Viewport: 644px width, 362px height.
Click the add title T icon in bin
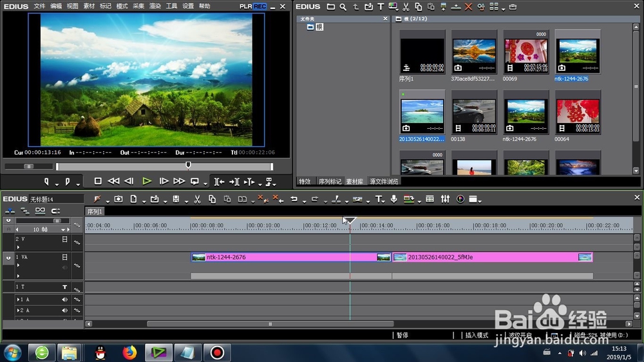381,6
